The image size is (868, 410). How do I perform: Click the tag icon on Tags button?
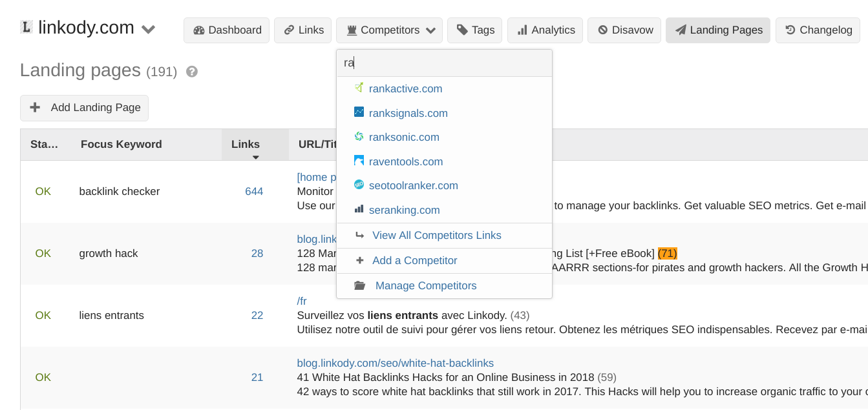[x=462, y=30]
